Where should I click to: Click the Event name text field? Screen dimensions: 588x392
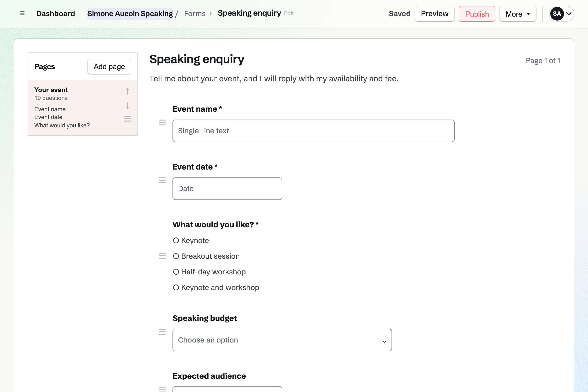pyautogui.click(x=314, y=131)
